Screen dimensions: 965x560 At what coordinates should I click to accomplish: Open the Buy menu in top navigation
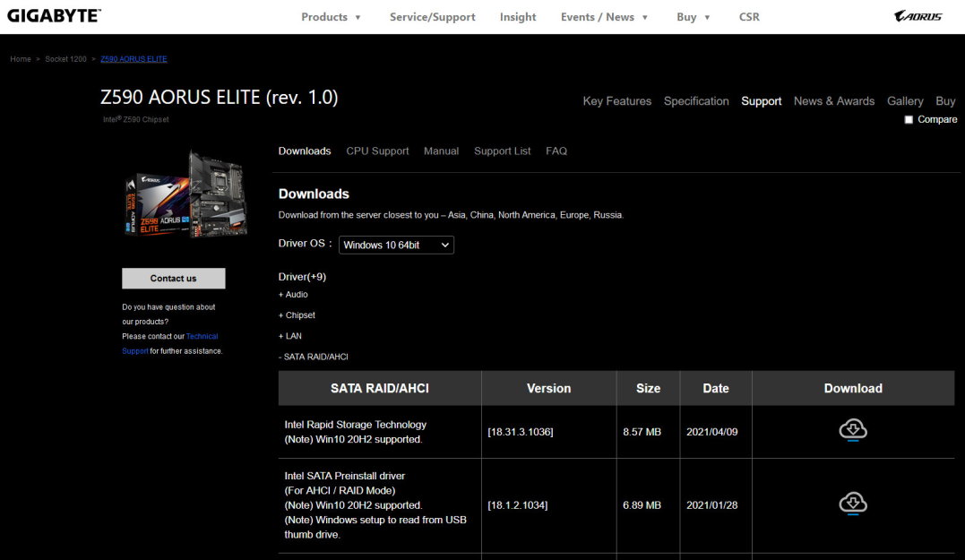click(693, 17)
